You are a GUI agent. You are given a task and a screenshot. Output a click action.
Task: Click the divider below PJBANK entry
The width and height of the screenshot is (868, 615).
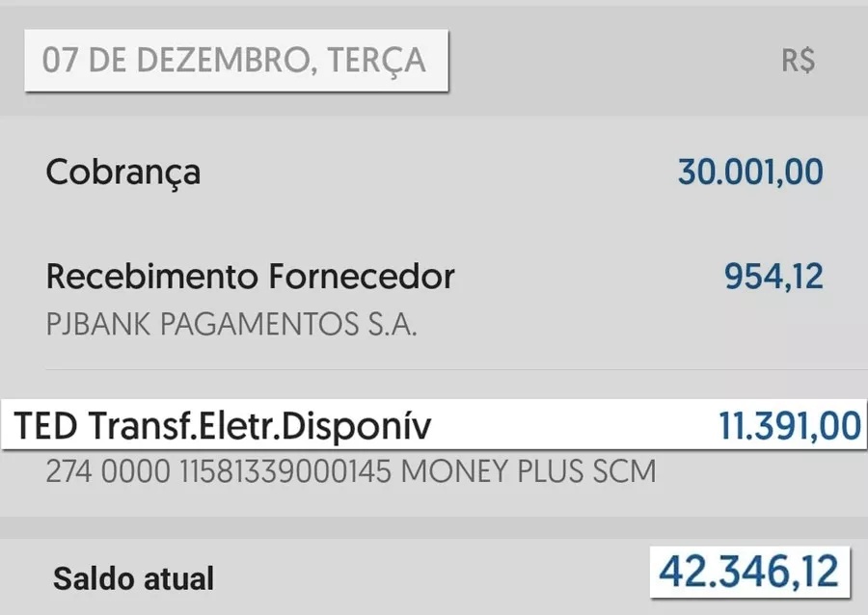pos(456,369)
